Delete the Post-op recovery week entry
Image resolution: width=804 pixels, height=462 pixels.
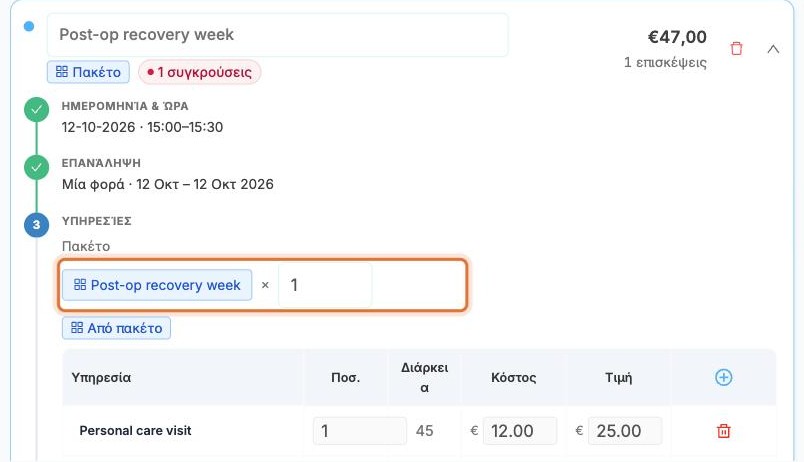[736, 49]
